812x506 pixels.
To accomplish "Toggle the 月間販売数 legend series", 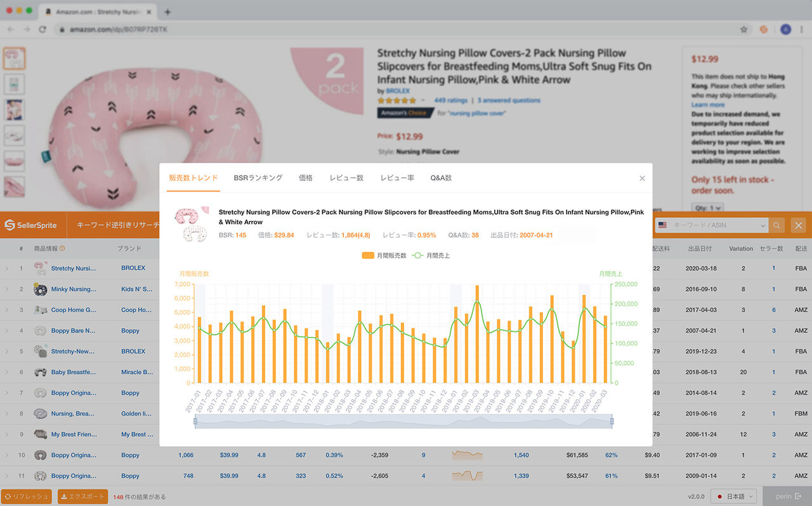I will 383,255.
